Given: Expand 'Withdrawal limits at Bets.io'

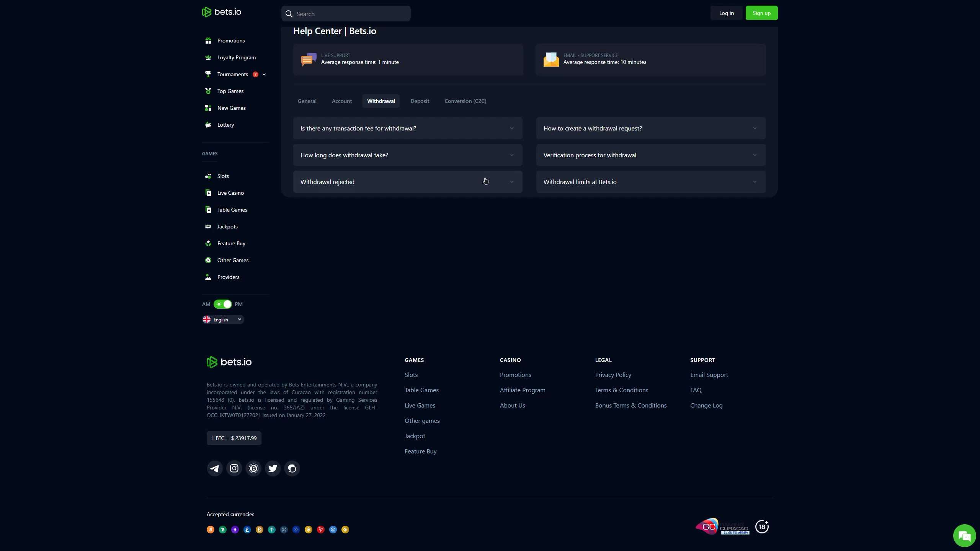Looking at the screenshot, I should [x=651, y=182].
